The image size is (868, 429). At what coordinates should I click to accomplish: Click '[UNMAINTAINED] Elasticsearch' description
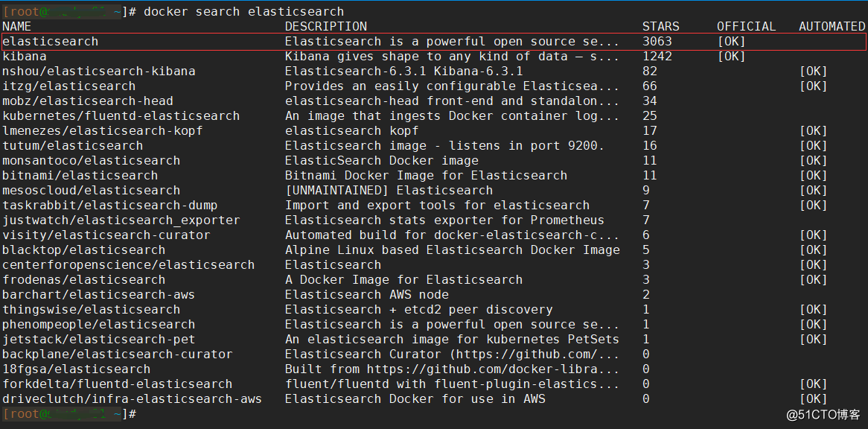pyautogui.click(x=389, y=191)
